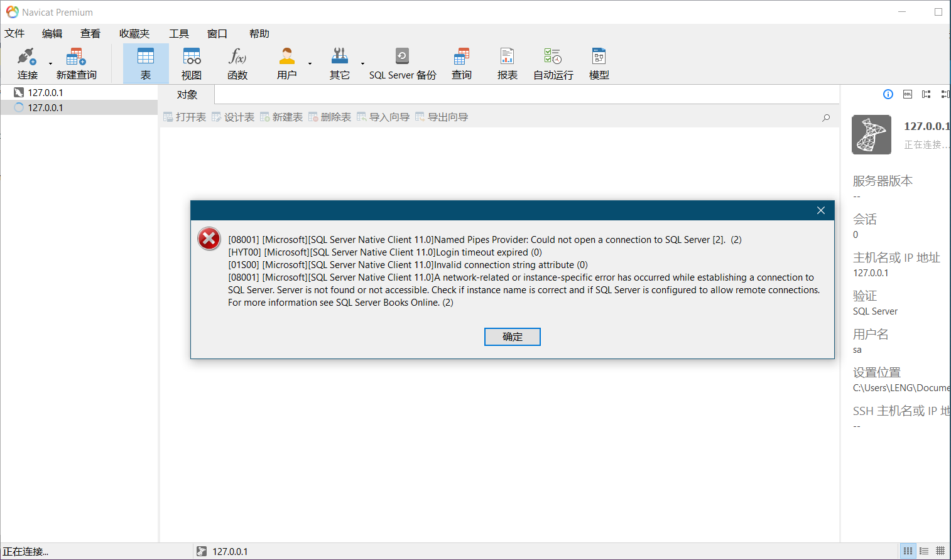Click the SQL Server authentication value
The height and width of the screenshot is (560, 951).
point(875,311)
